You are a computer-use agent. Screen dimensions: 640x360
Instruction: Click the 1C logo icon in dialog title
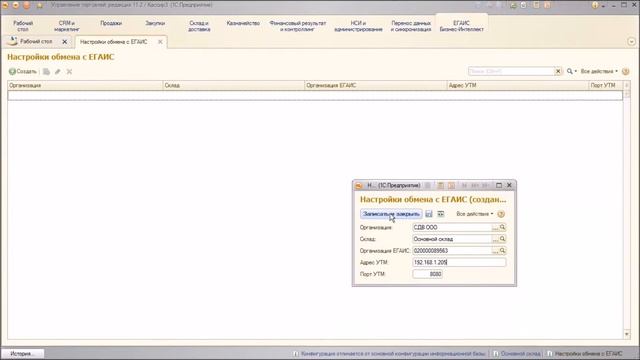359,185
